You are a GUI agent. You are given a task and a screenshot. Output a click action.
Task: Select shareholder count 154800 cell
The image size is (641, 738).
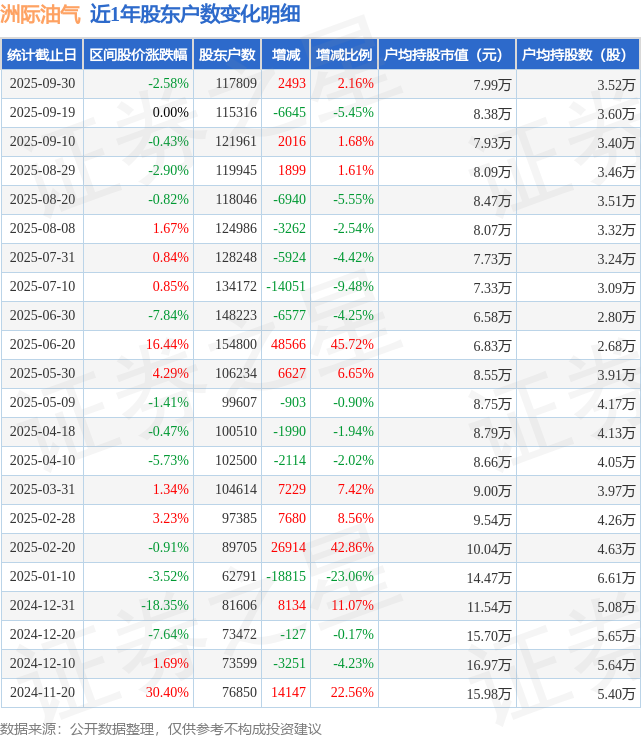click(235, 345)
